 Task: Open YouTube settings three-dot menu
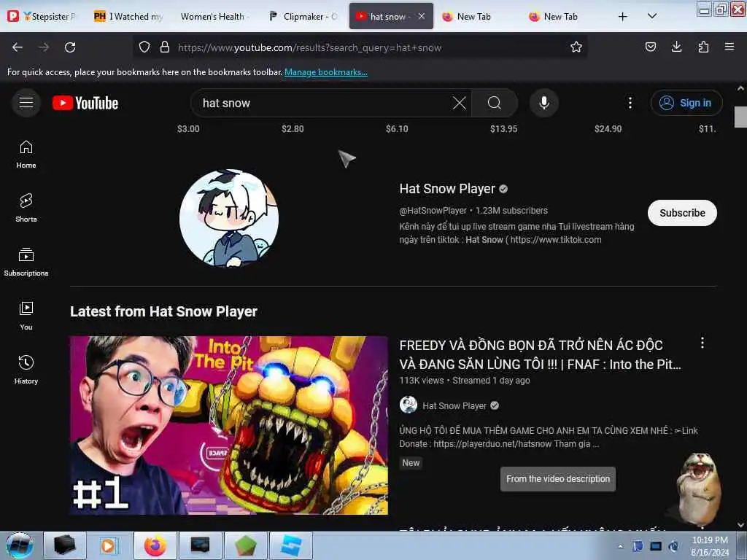(630, 103)
